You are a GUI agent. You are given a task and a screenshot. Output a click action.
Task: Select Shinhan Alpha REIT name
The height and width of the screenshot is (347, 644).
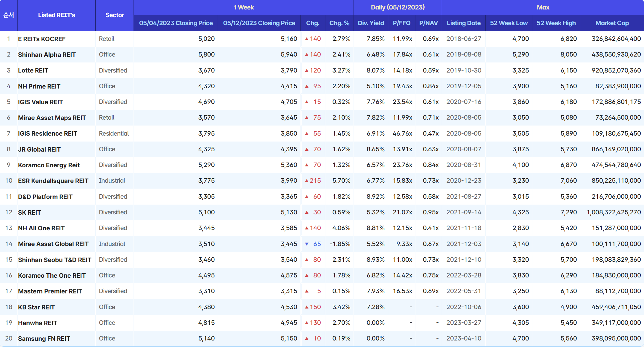pos(47,55)
